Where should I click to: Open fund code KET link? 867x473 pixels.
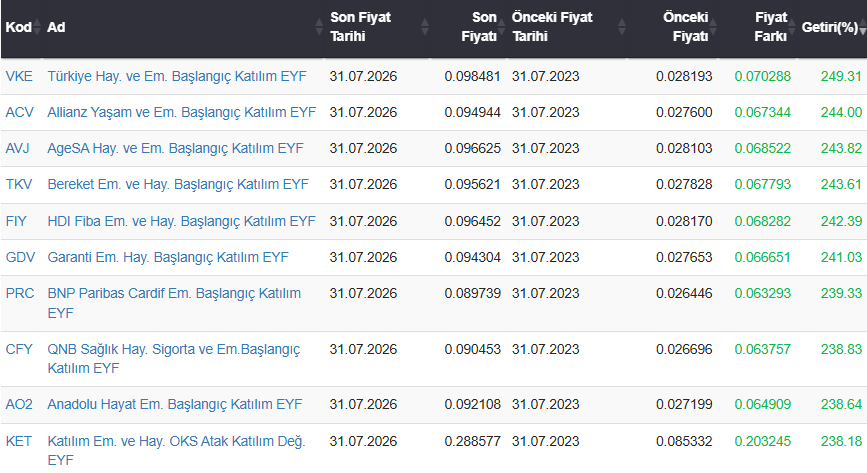[x=18, y=441]
